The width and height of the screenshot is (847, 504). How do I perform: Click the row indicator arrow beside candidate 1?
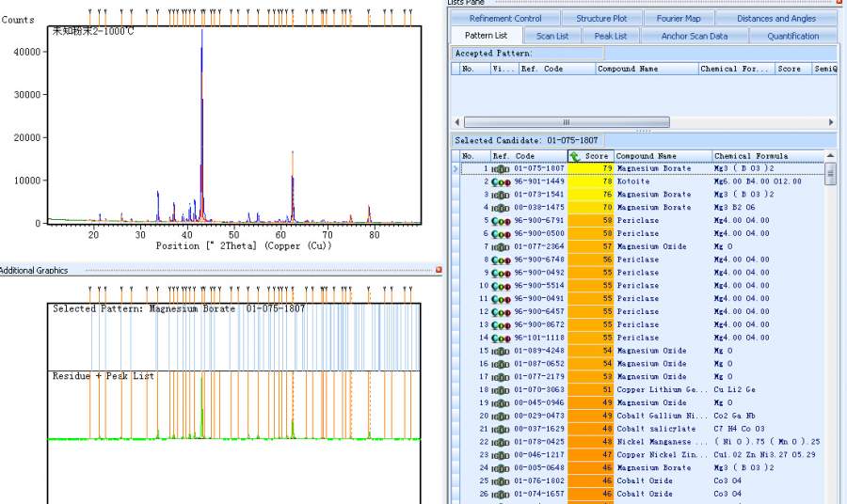coord(455,169)
